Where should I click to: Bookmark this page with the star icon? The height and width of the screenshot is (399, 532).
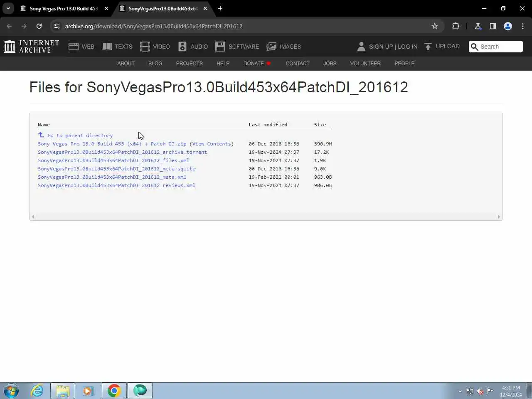coord(435,26)
